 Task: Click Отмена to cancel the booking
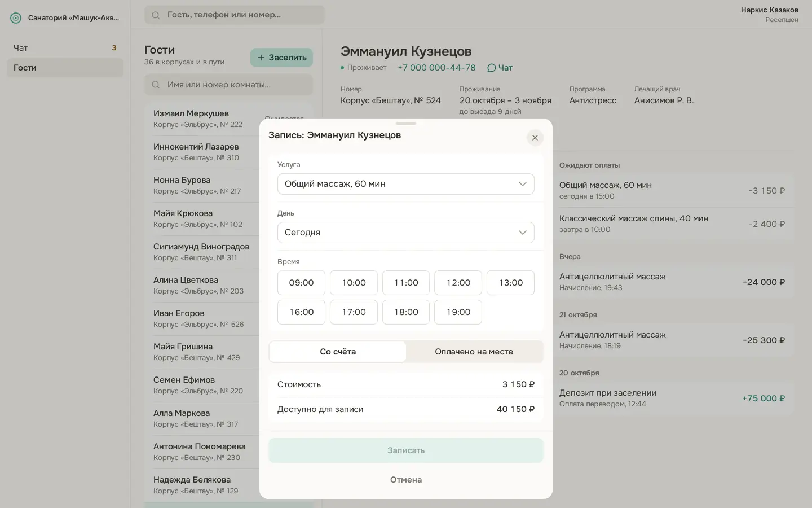click(x=406, y=480)
